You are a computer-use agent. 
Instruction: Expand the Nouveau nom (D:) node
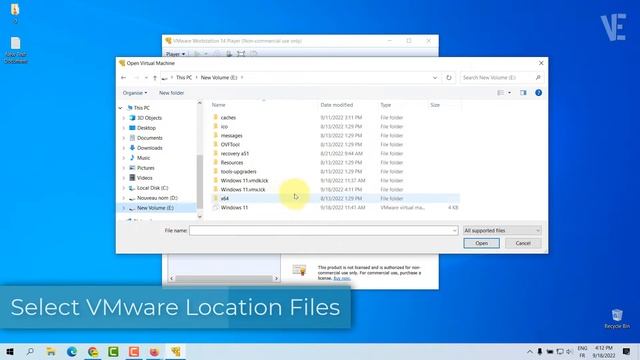124,198
